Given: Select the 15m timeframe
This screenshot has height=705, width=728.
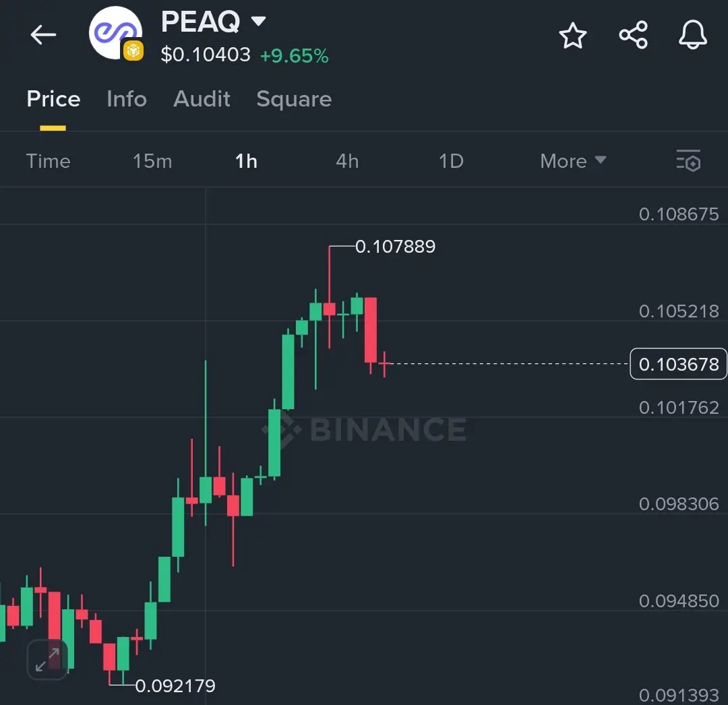Looking at the screenshot, I should (x=152, y=161).
